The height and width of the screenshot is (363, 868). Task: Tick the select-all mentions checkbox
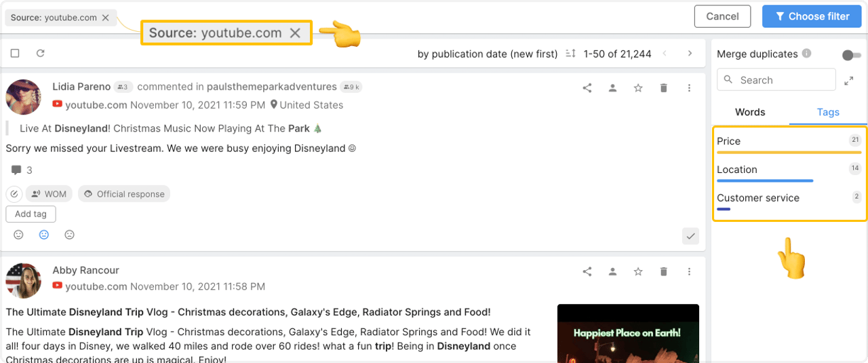coord(15,53)
